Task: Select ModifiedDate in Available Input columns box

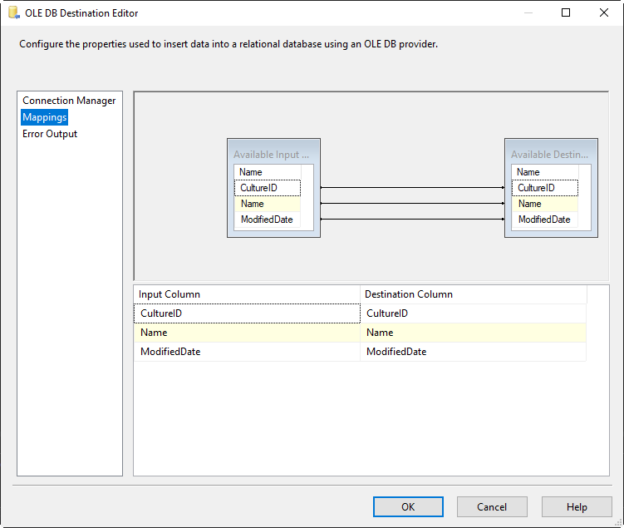Action: [267, 219]
